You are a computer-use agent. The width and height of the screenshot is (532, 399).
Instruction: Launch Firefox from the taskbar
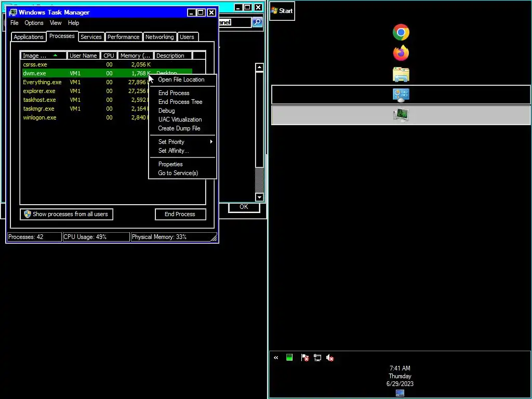401,53
